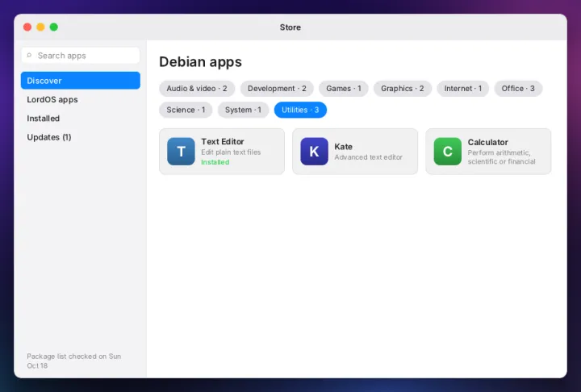The width and height of the screenshot is (581, 392).
Task: Close the Store window
Action: click(x=27, y=27)
